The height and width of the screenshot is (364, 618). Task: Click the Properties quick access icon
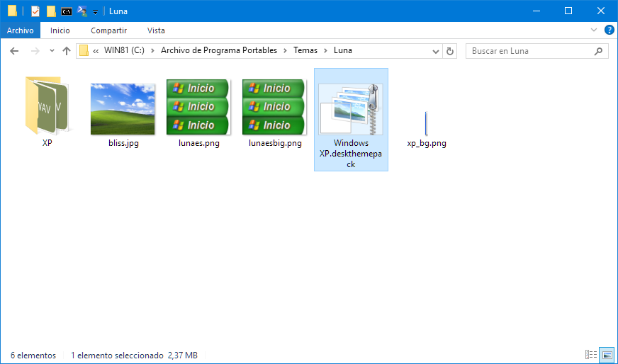pyautogui.click(x=35, y=11)
